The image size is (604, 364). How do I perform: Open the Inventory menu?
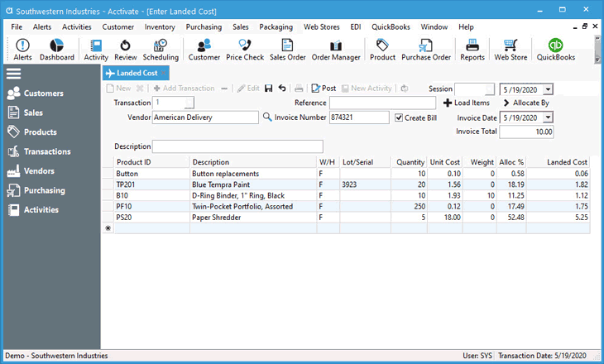point(160,27)
